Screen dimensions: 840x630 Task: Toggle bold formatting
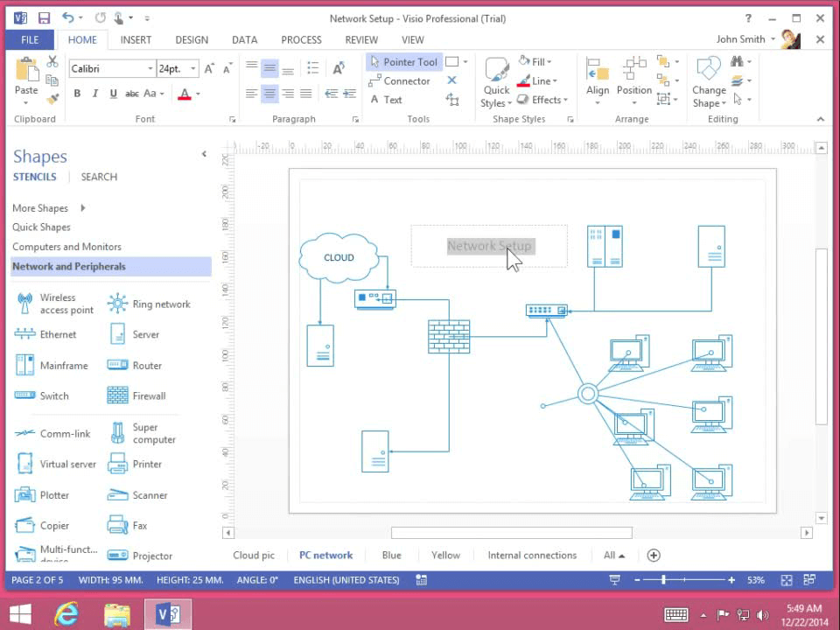(77, 94)
